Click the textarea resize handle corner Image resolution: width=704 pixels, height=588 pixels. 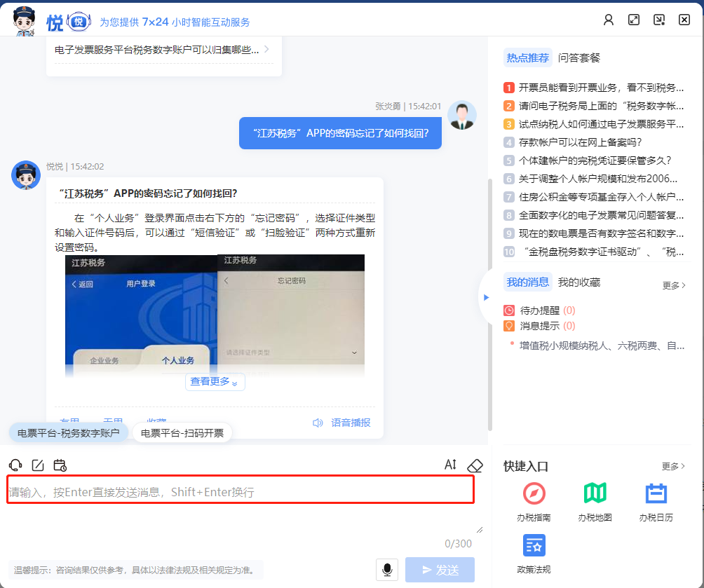(480, 530)
